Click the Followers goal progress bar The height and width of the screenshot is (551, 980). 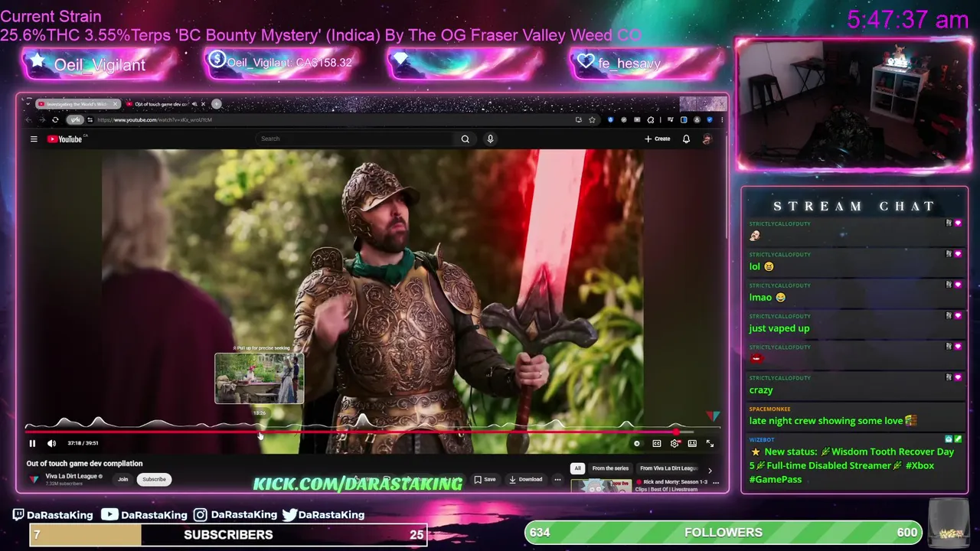pos(724,533)
